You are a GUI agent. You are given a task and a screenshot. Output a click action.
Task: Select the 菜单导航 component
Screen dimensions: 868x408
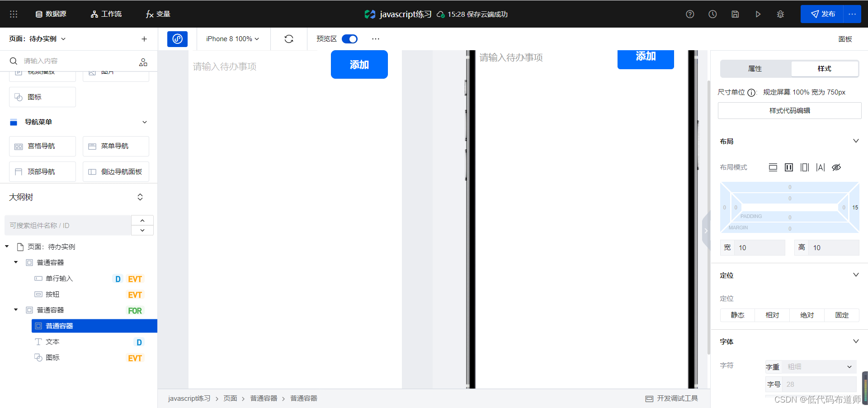[116, 146]
